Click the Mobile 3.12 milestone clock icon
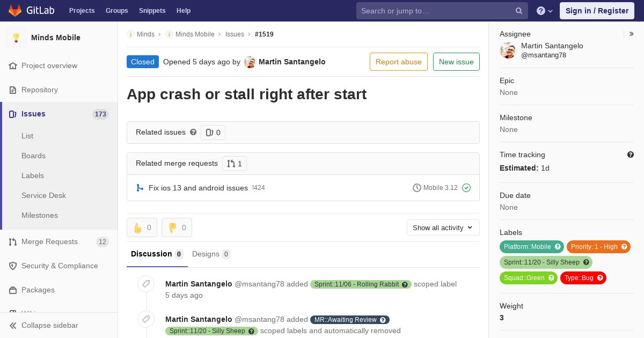Image resolution: width=644 pixels, height=338 pixels. click(x=417, y=188)
